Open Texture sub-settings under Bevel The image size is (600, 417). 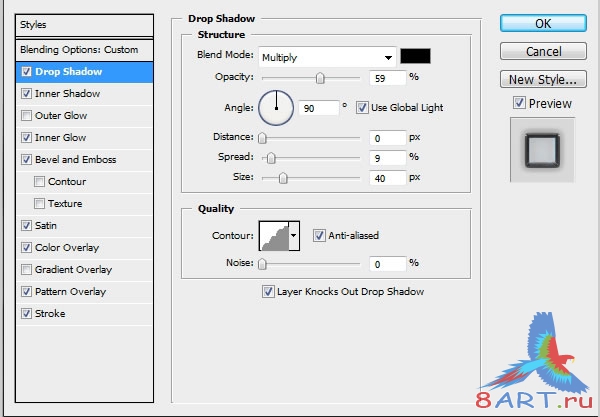pyautogui.click(x=65, y=204)
